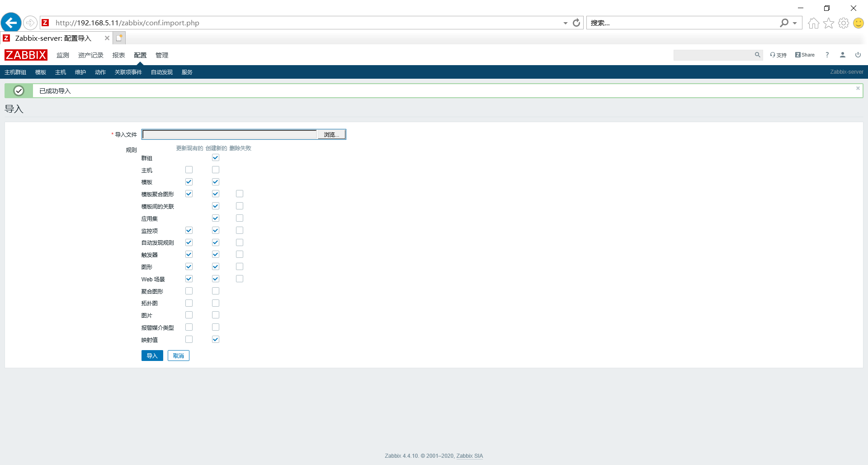Click the import file path field
This screenshot has width=868, height=465.
pyautogui.click(x=230, y=134)
